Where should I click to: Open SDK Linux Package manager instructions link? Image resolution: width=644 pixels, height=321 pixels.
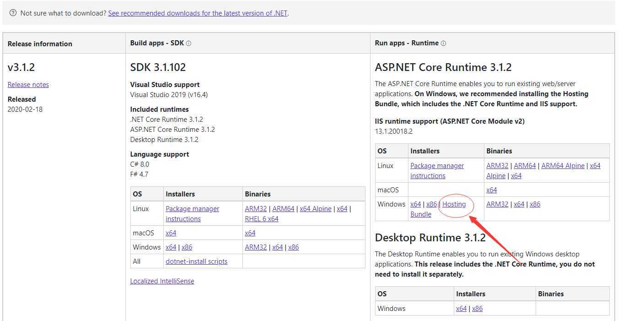193,213
